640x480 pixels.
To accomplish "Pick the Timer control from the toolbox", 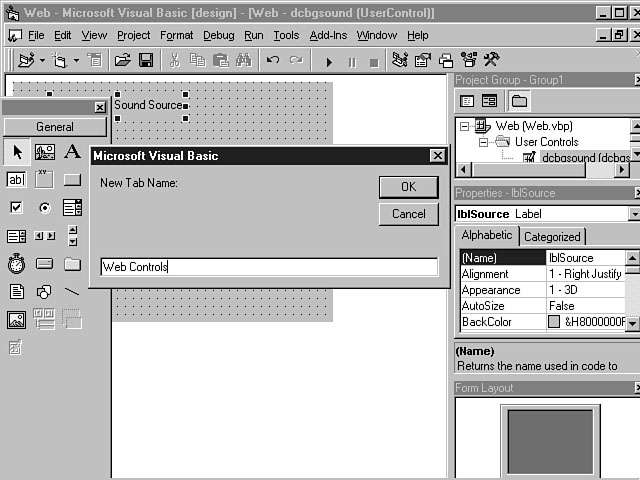I will (17, 264).
